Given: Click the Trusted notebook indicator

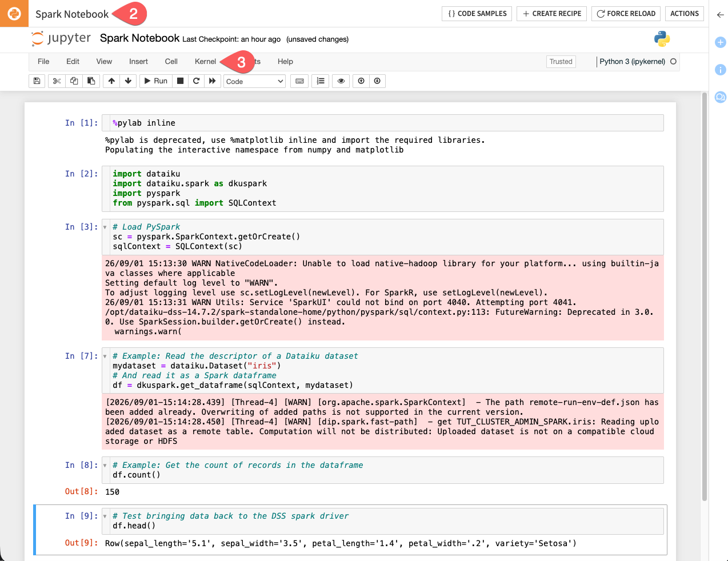Looking at the screenshot, I should coord(561,62).
